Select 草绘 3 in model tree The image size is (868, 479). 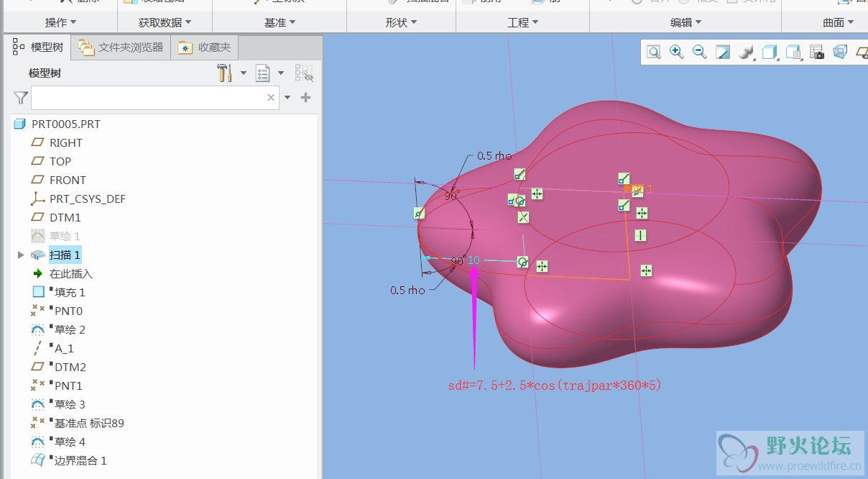tap(70, 404)
